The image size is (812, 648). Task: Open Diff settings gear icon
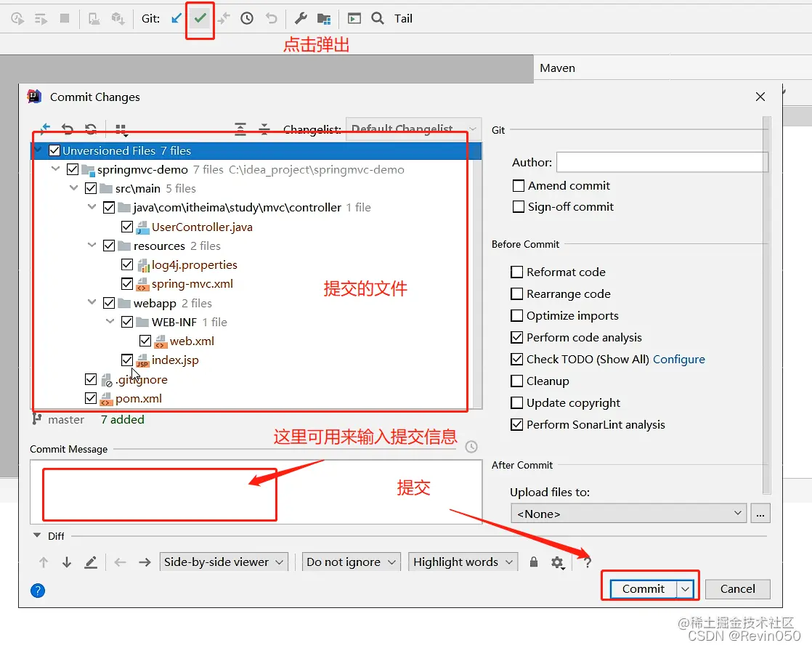click(x=557, y=562)
